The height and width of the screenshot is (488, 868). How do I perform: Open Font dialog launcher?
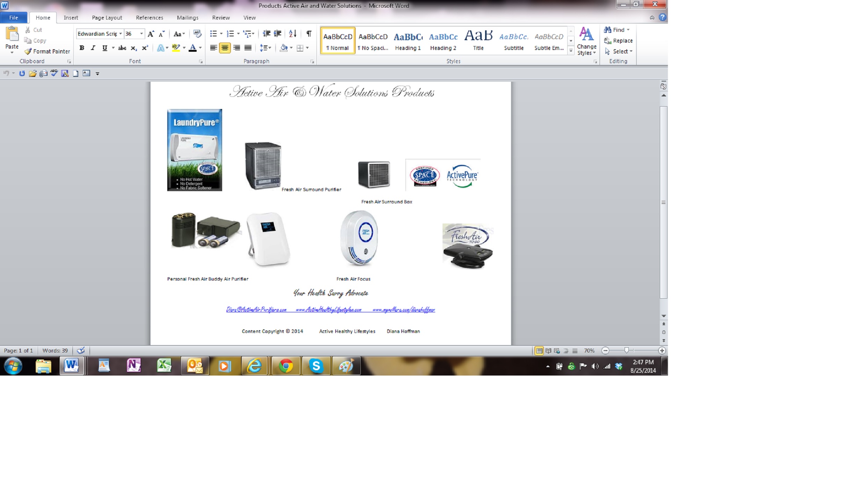pos(201,62)
